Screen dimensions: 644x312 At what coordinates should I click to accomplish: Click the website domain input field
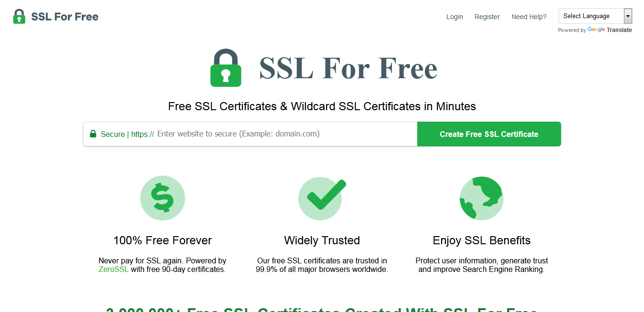click(x=285, y=134)
